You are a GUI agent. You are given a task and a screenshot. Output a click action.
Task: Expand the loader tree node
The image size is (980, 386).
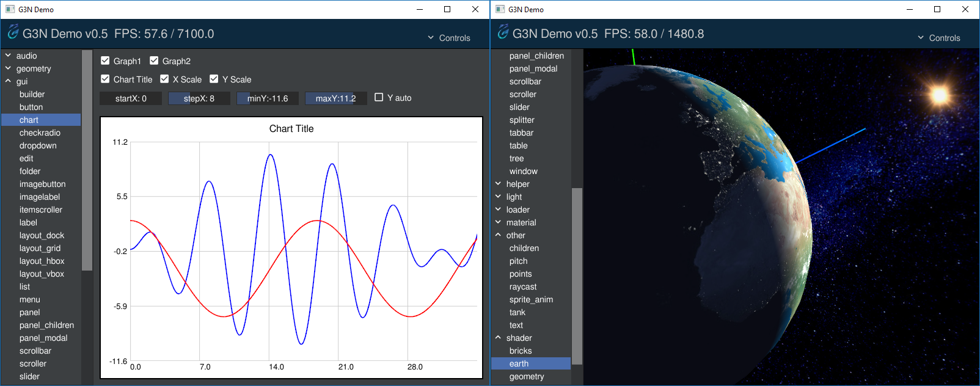coord(498,209)
